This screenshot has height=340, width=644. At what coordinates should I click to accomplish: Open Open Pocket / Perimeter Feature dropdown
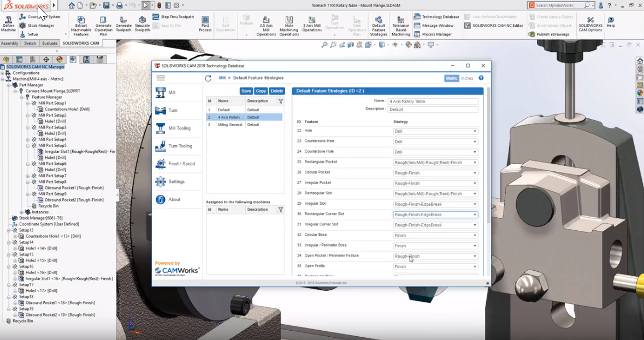435,257
